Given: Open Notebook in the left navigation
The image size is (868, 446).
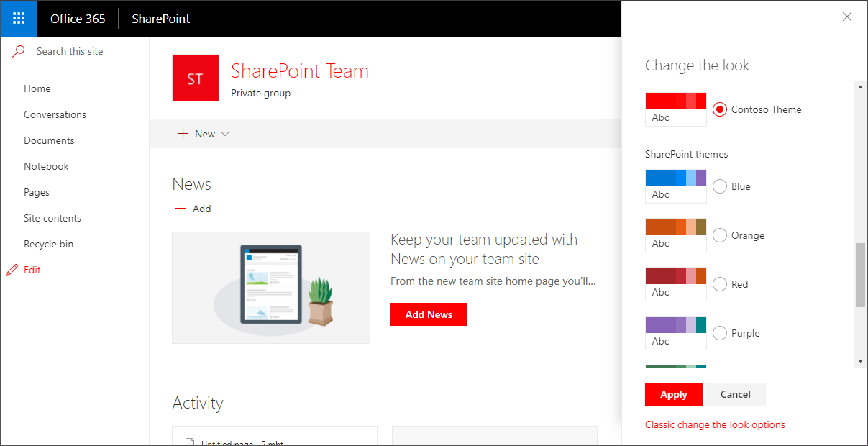Looking at the screenshot, I should 46,166.
